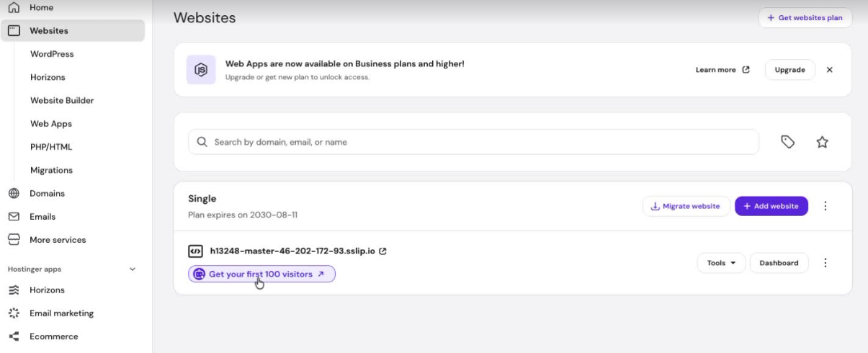Select Website Builder in sidebar
Image resolution: width=868 pixels, height=353 pixels.
[x=62, y=100]
